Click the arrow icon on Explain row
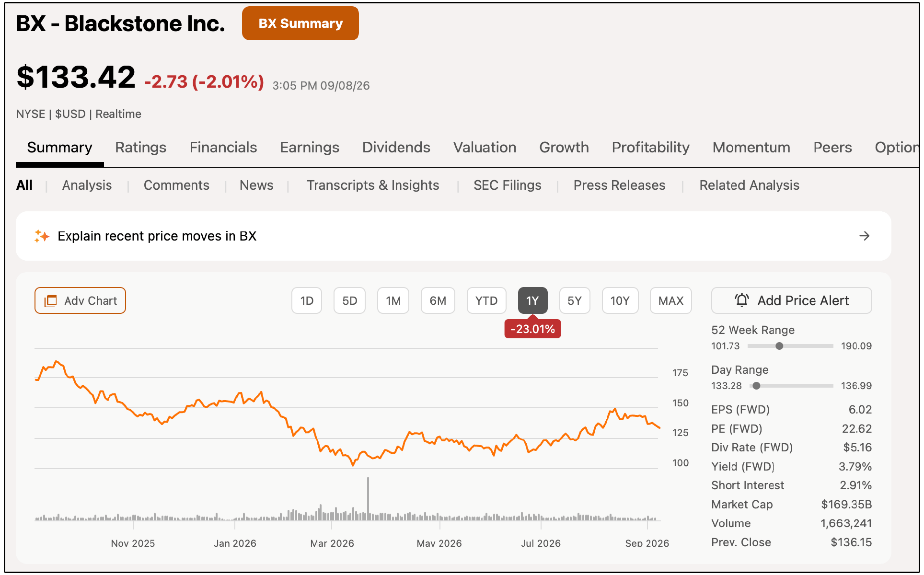This screenshot has height=575, width=924. [864, 236]
